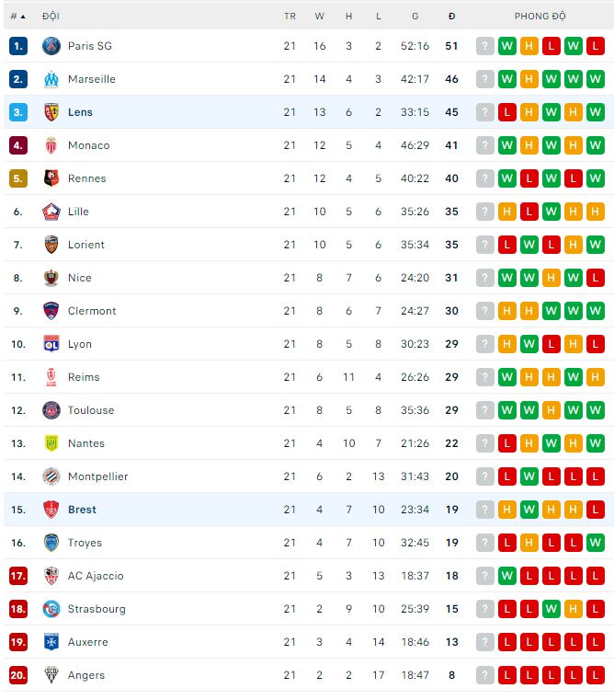Click Lens' red L form badge
Screen dimensions: 614x700
click(x=507, y=112)
